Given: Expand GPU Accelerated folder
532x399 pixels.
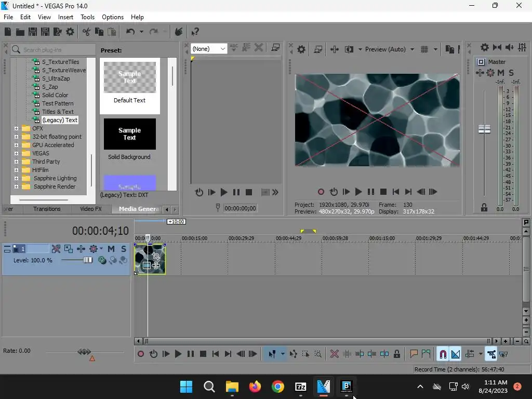Looking at the screenshot, I should 16,145.
